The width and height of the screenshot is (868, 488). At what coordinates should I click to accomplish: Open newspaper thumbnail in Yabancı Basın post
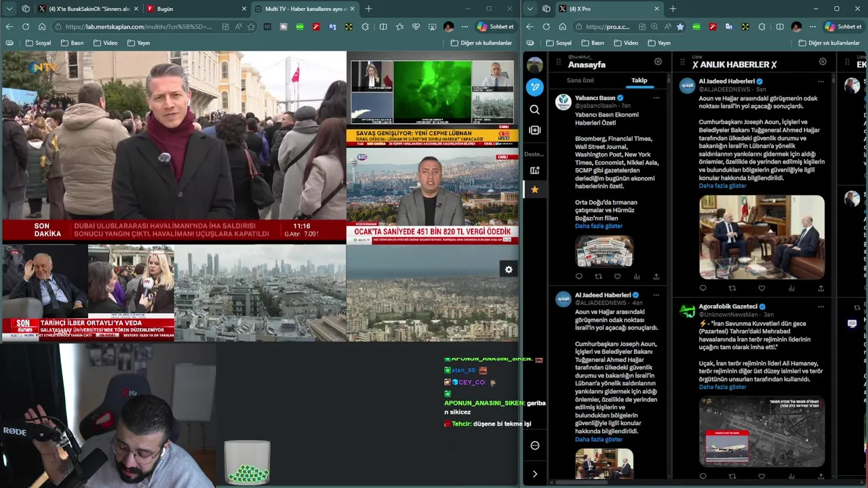tap(604, 251)
